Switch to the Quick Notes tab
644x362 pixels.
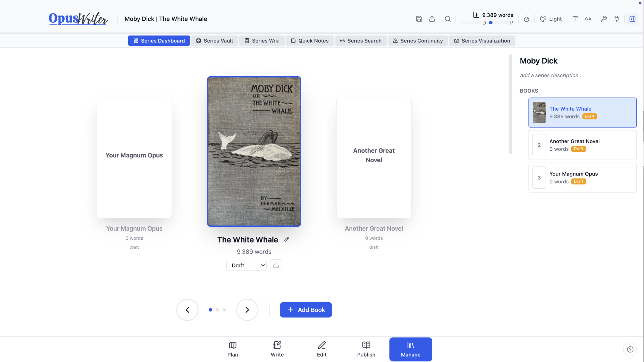[x=309, y=41]
